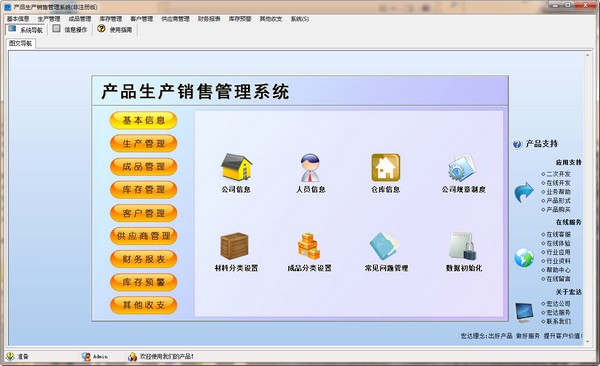Click the orange 生产管理 button
The height and width of the screenshot is (366, 600).
[143, 144]
